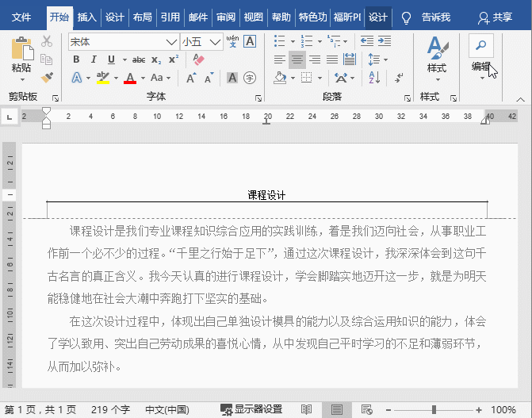The height and width of the screenshot is (418, 532).
Task: Open line spacing options
Action: click(377, 59)
